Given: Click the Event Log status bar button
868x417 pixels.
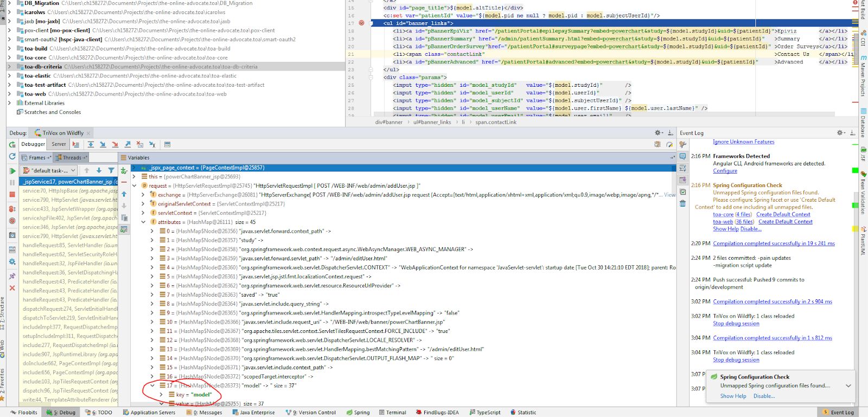Looking at the screenshot, I should tap(838, 413).
